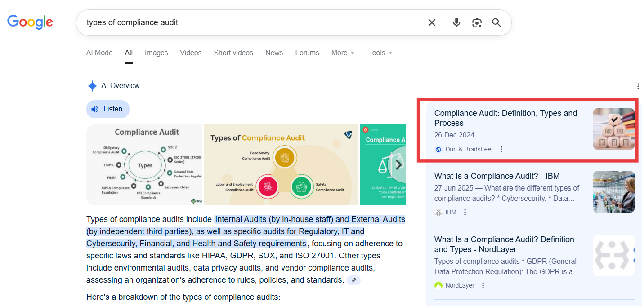Open three-dot menu next to IBM source
The image size is (644, 306).
pyautogui.click(x=465, y=212)
